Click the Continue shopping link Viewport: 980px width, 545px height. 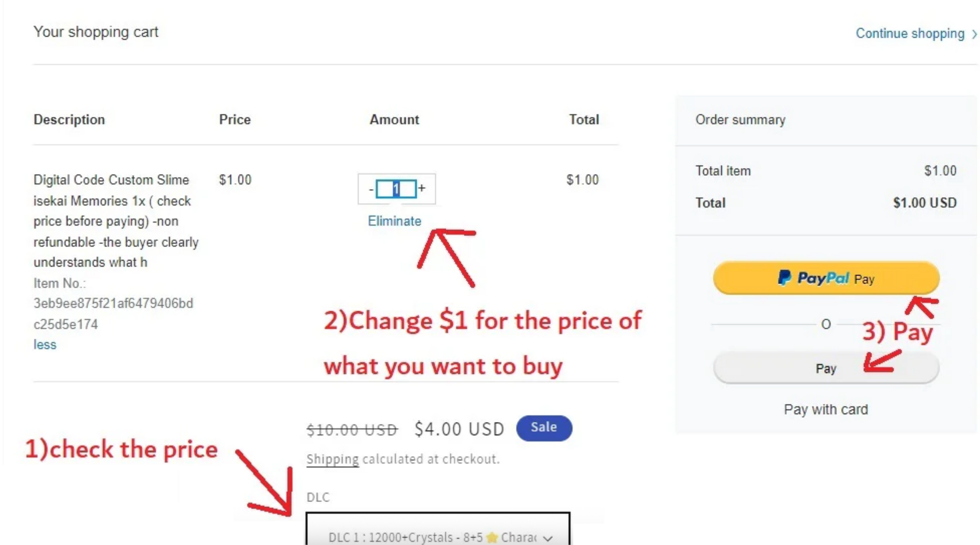tap(909, 33)
